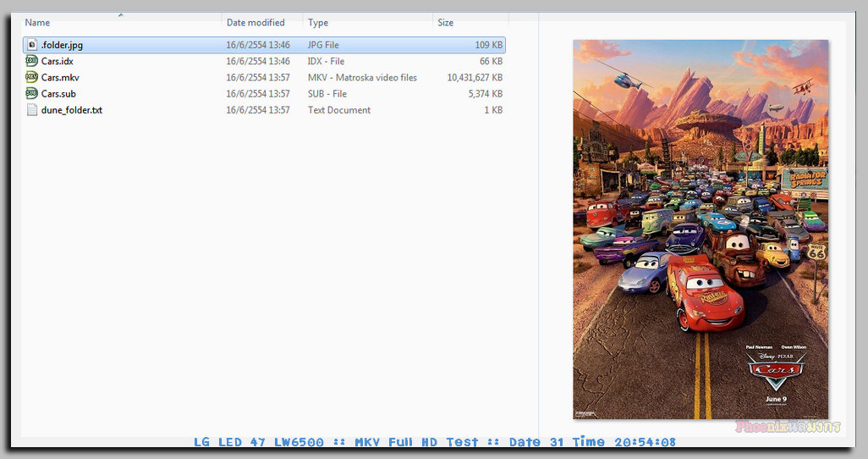The width and height of the screenshot is (868, 459).
Task: Click the 'IDX - File' type text
Action: 326,61
